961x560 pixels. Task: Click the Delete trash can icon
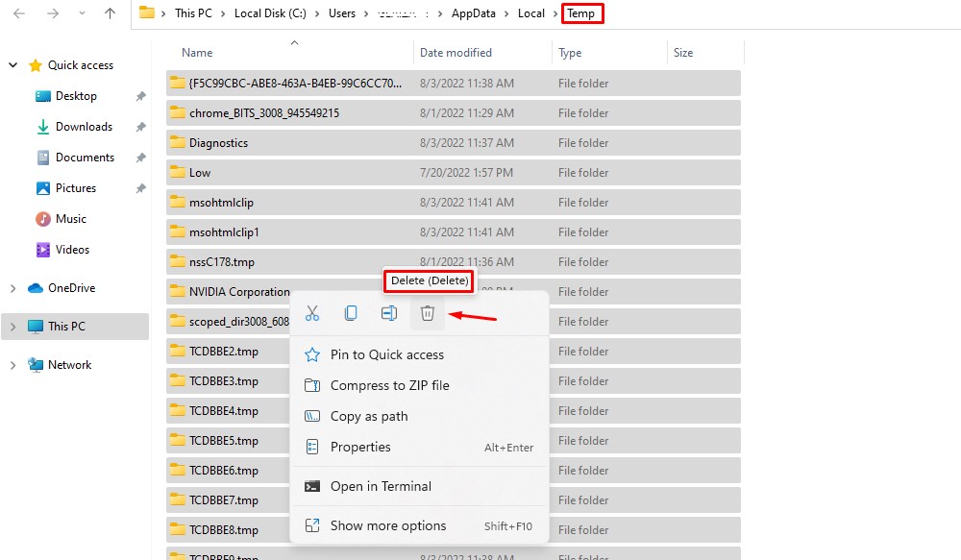click(x=428, y=313)
